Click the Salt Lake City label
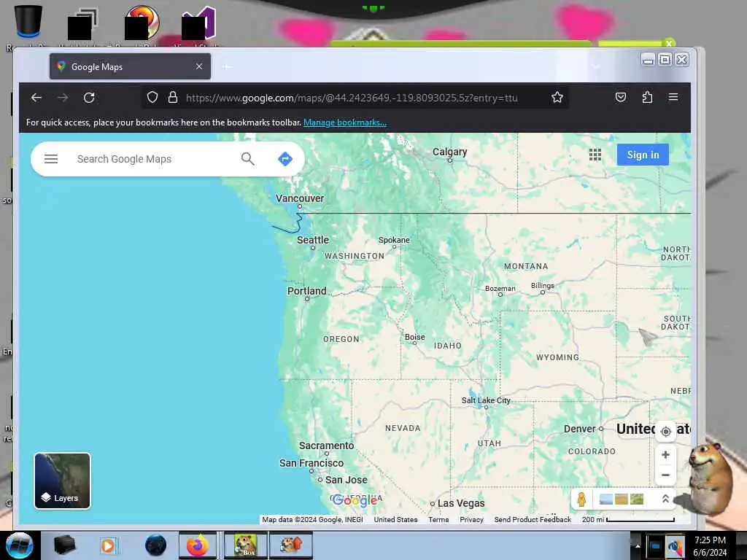 [x=485, y=400]
